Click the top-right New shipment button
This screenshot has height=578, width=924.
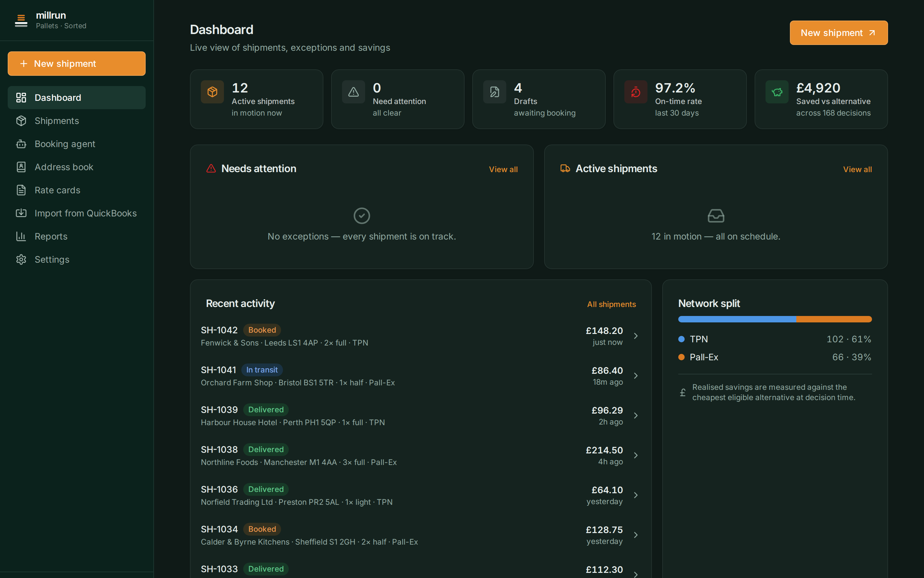[838, 33]
